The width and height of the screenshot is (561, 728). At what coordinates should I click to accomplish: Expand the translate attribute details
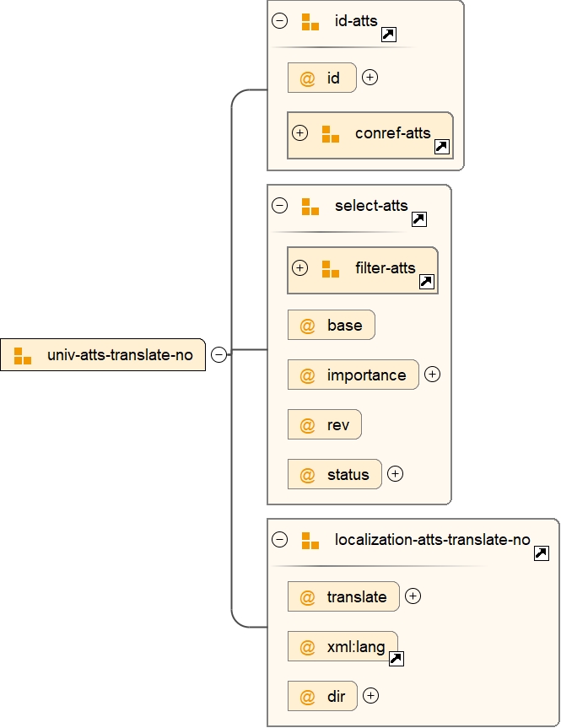click(413, 596)
